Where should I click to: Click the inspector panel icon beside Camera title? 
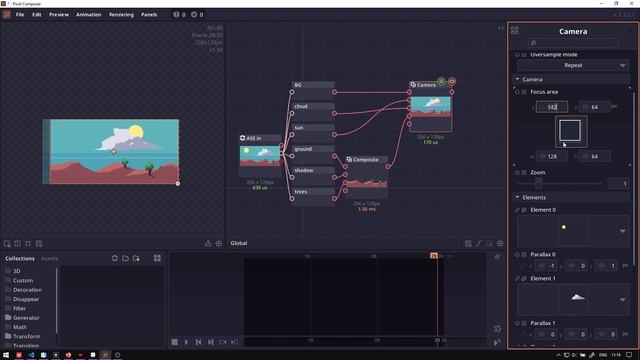click(x=515, y=31)
